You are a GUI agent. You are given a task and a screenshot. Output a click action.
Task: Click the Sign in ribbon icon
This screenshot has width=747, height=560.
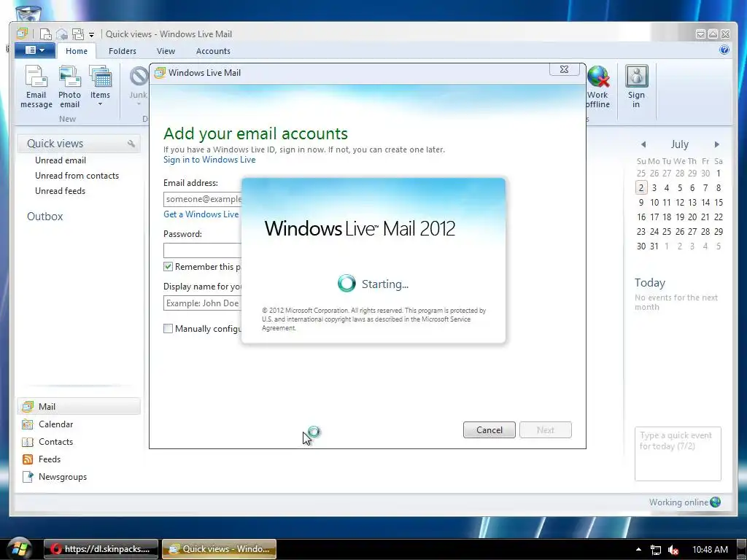[x=636, y=87]
